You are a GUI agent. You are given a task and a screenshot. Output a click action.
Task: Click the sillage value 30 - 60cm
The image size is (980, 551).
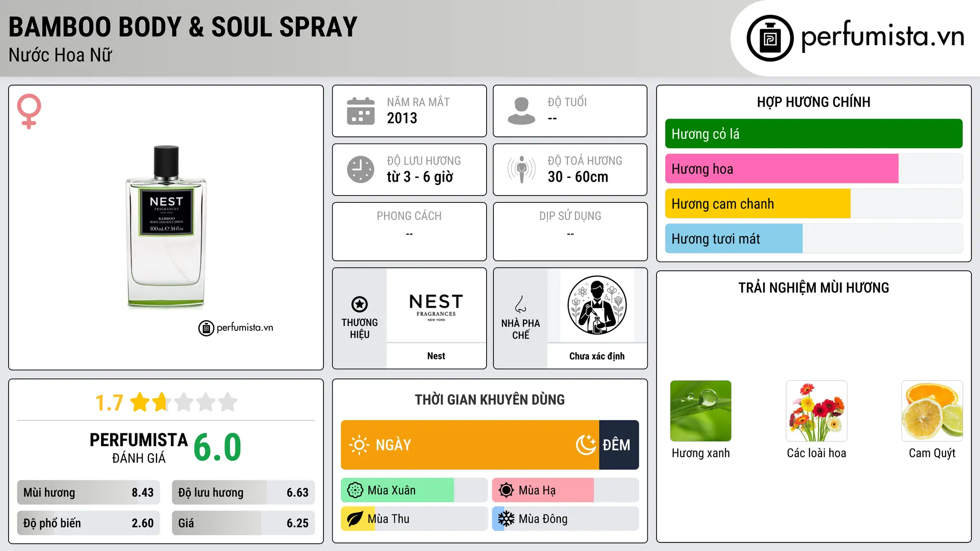click(x=578, y=177)
